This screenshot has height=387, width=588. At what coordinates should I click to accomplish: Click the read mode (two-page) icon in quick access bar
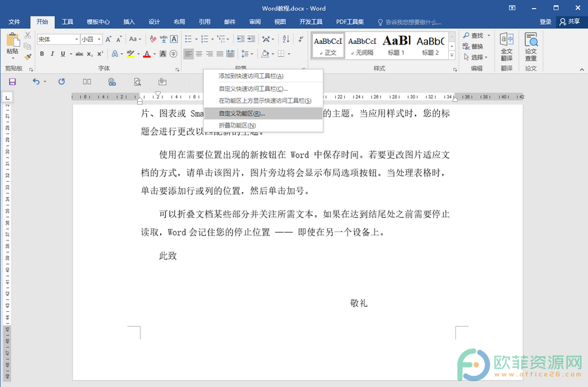(x=87, y=82)
